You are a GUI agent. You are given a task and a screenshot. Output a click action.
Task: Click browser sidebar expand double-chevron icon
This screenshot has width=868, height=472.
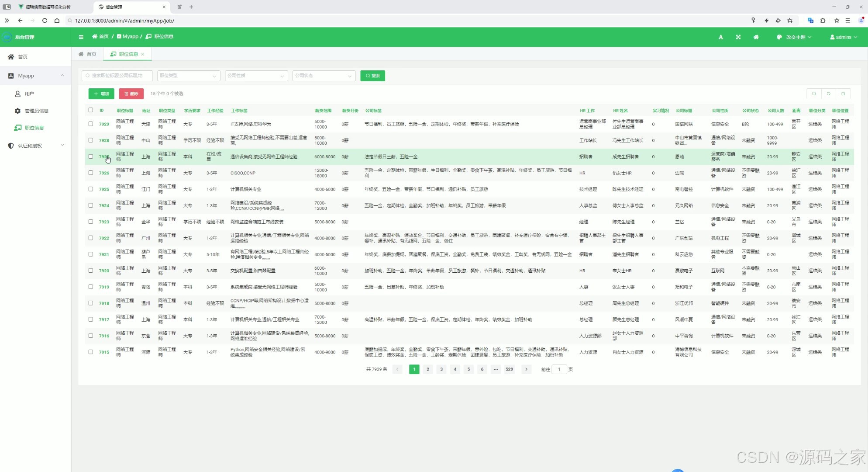click(x=7, y=21)
